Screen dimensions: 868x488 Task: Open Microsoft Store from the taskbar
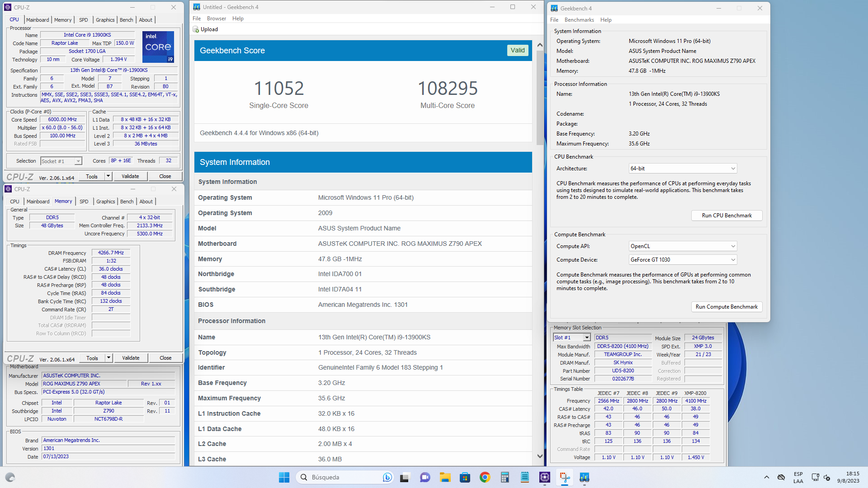coord(465,477)
